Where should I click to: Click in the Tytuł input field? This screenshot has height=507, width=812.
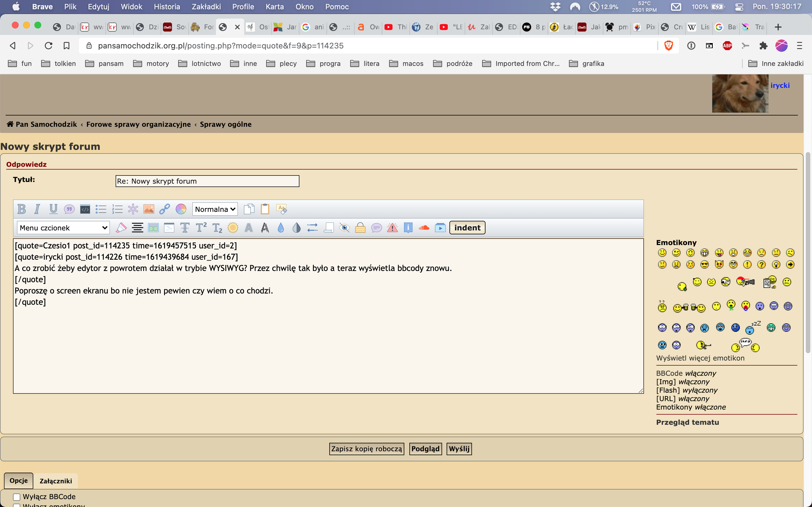(x=207, y=181)
